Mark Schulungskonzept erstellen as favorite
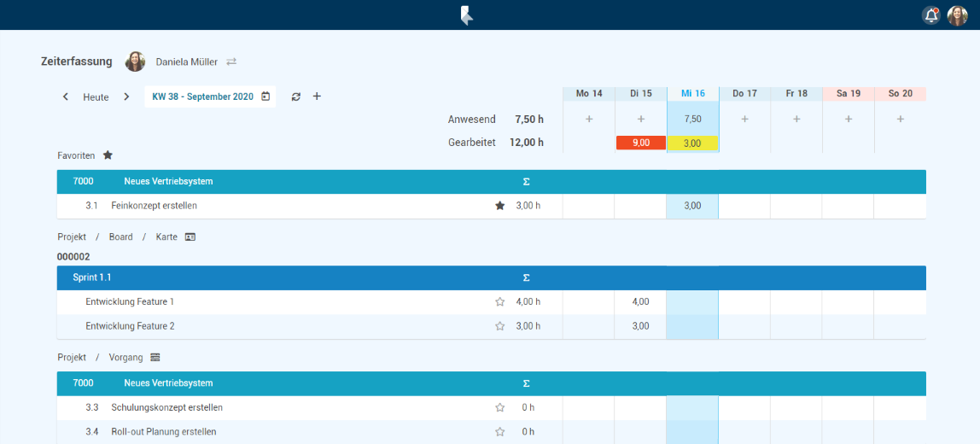The image size is (980, 444). [x=500, y=407]
